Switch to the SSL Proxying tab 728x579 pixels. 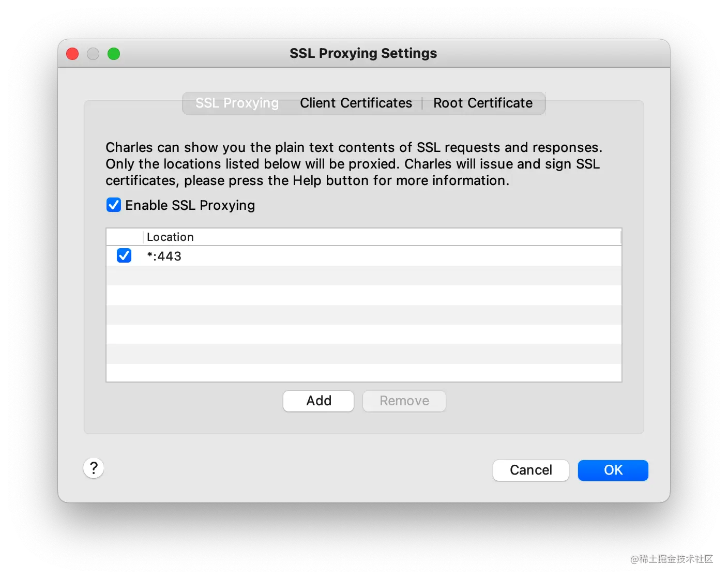(x=237, y=103)
